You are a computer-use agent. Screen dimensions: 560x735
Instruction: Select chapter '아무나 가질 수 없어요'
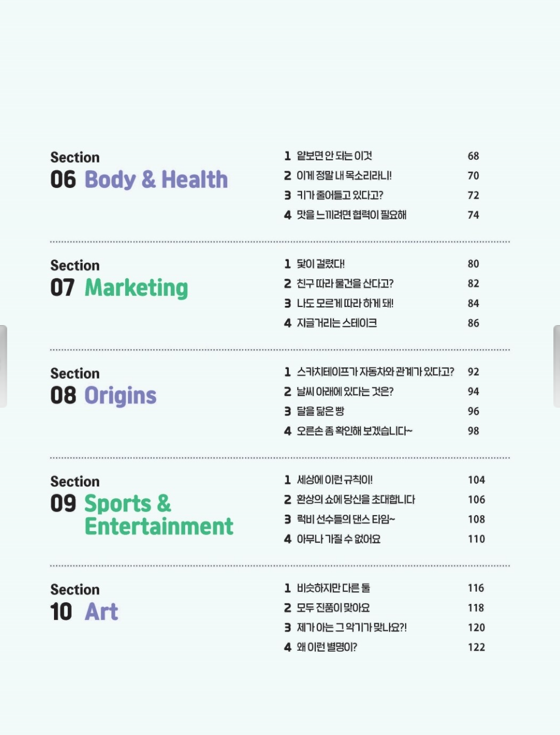click(x=338, y=539)
